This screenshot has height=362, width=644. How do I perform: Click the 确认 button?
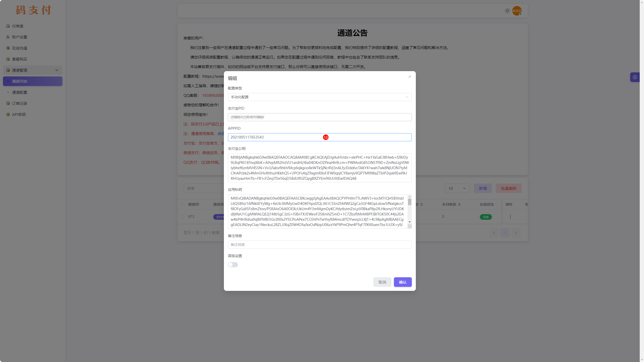coord(403,282)
